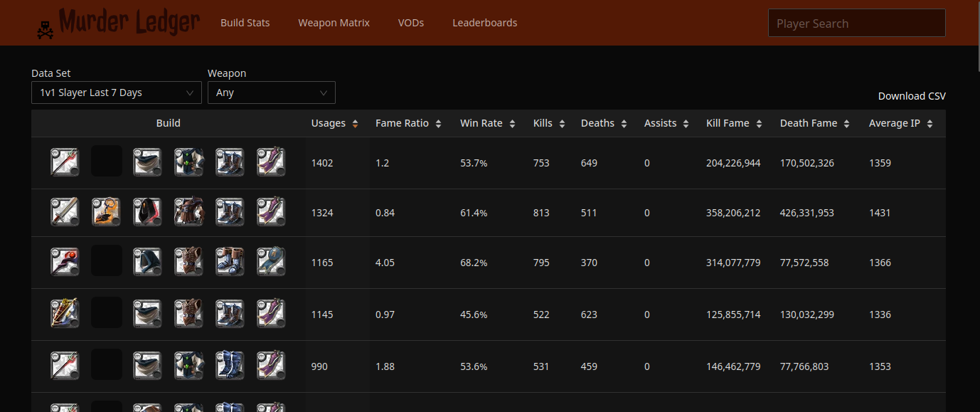
Task: Click the spear weapon icon in first row
Action: pyautogui.click(x=65, y=162)
